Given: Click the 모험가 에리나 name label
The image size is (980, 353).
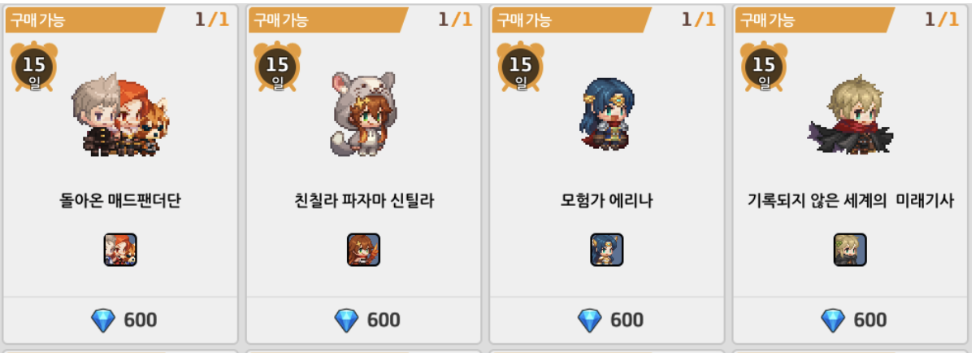Looking at the screenshot, I should (x=606, y=200).
